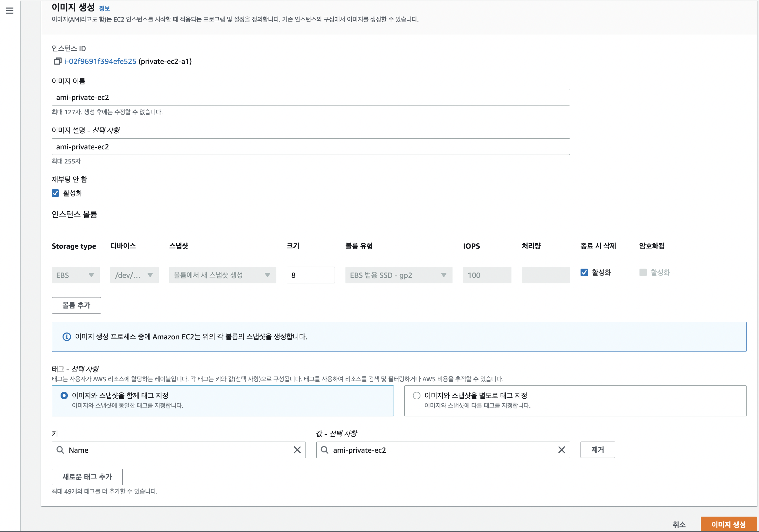This screenshot has height=532, width=759.
Task: Click the search icon in the key field
Action: 60,450
